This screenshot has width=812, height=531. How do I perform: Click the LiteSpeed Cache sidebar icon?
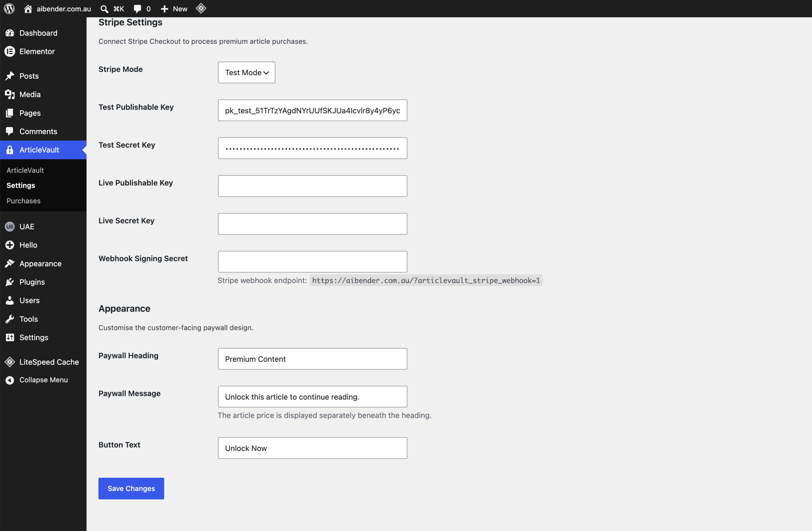click(x=10, y=362)
